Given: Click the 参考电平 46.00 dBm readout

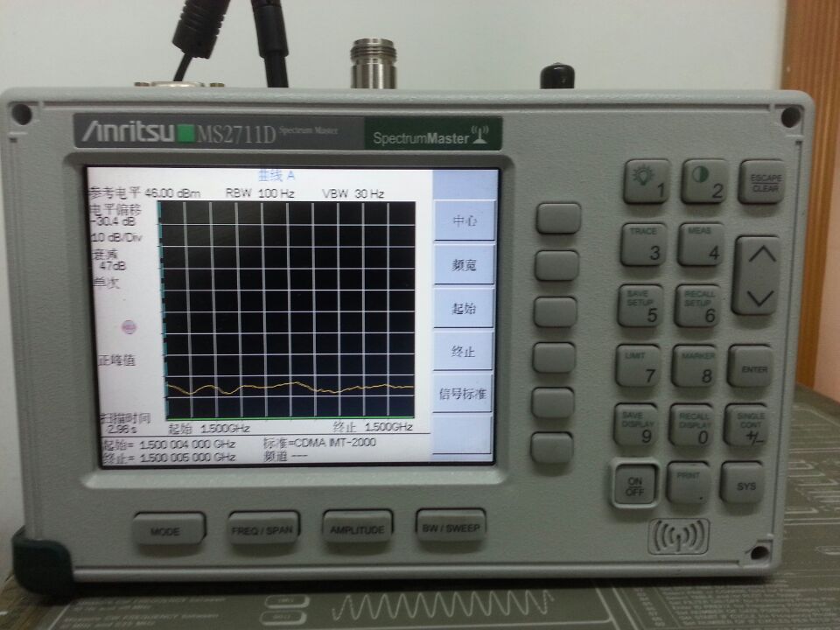Looking at the screenshot, I should tap(144, 192).
